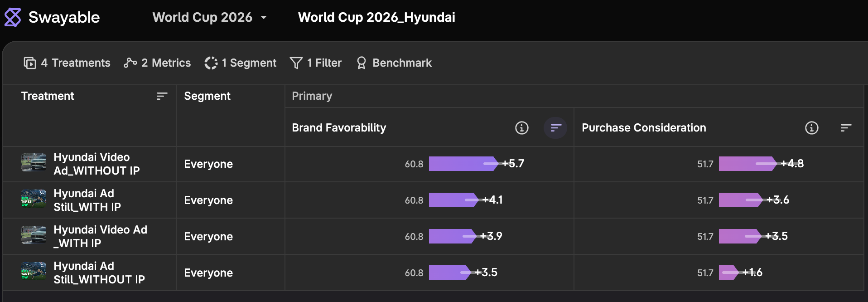Open Hyundai Video Ad_WITHOUT IP treatment row
The width and height of the screenshot is (868, 302).
point(89,164)
